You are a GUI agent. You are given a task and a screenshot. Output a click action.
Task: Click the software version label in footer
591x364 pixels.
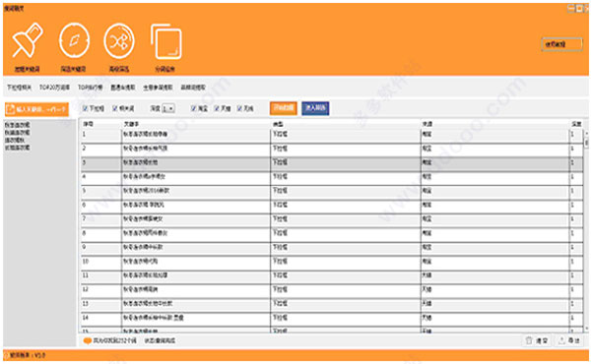(x=28, y=355)
